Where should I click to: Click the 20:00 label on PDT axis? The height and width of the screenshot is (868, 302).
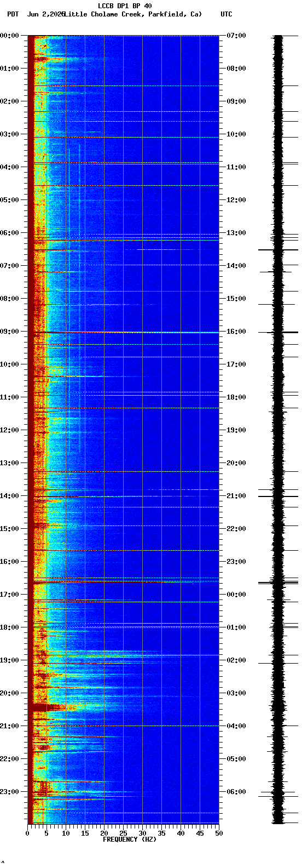9,693
